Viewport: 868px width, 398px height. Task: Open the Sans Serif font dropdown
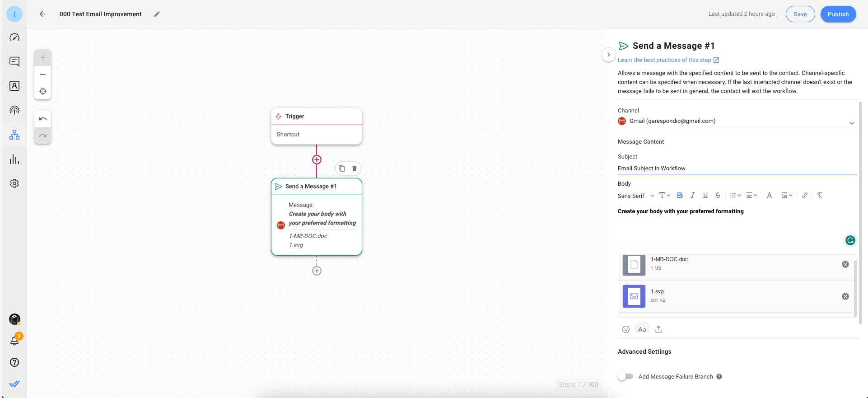[635, 196]
